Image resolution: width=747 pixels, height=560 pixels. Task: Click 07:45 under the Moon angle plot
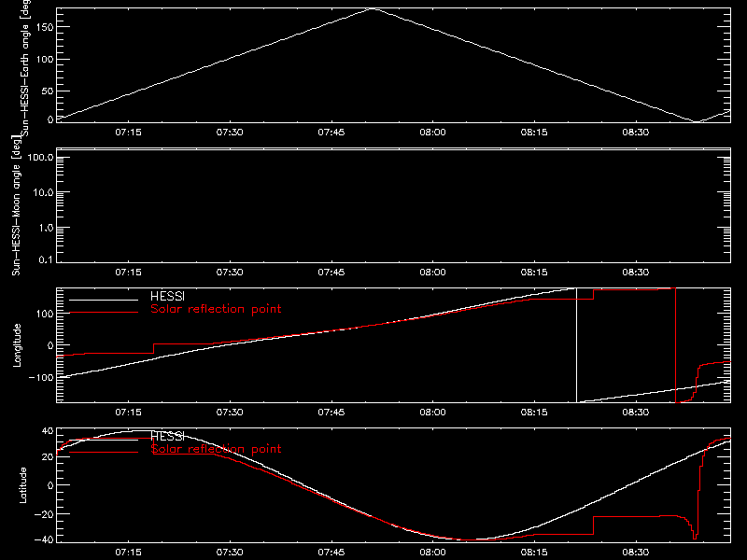coord(331,272)
